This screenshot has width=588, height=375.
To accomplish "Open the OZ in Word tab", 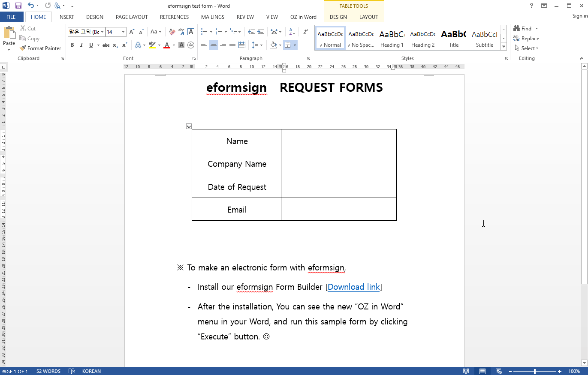I will click(x=303, y=17).
